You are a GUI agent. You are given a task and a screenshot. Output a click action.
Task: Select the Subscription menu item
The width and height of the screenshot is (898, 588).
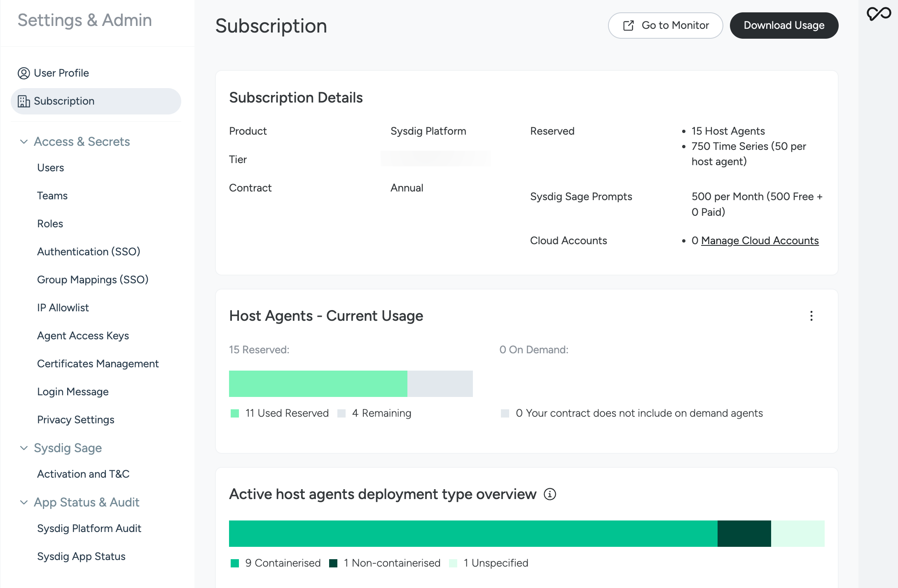coord(96,101)
